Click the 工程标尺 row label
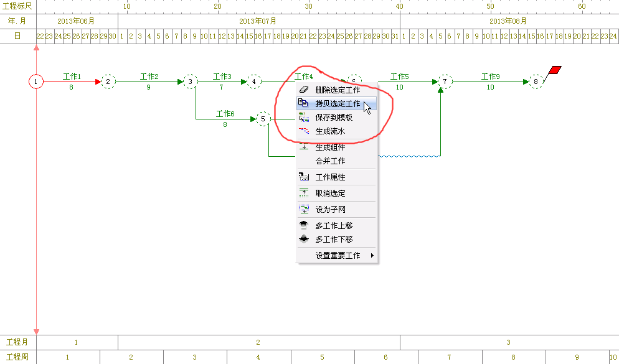This screenshot has height=364, width=619. (x=17, y=6)
